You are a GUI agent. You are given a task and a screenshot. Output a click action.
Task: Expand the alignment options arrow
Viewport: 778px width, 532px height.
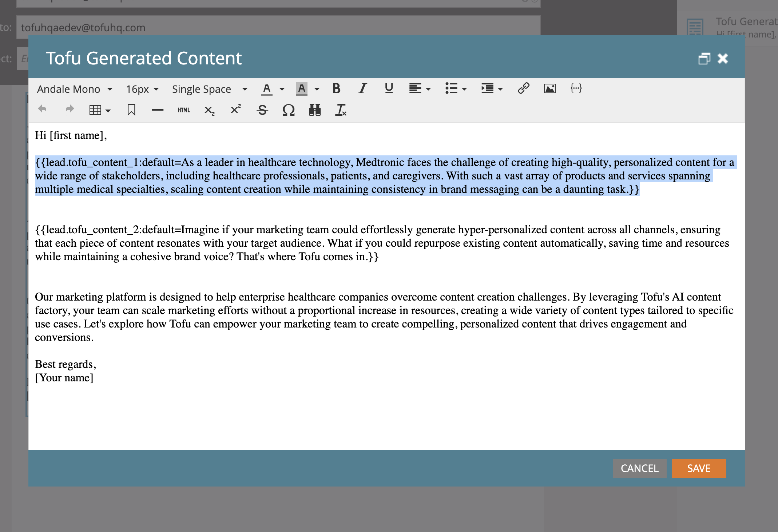tap(428, 89)
